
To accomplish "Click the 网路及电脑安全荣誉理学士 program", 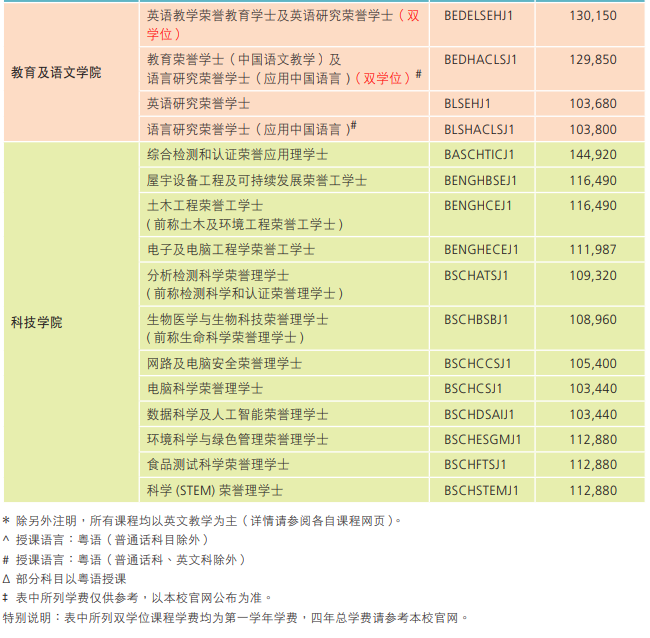I will 224,364.
